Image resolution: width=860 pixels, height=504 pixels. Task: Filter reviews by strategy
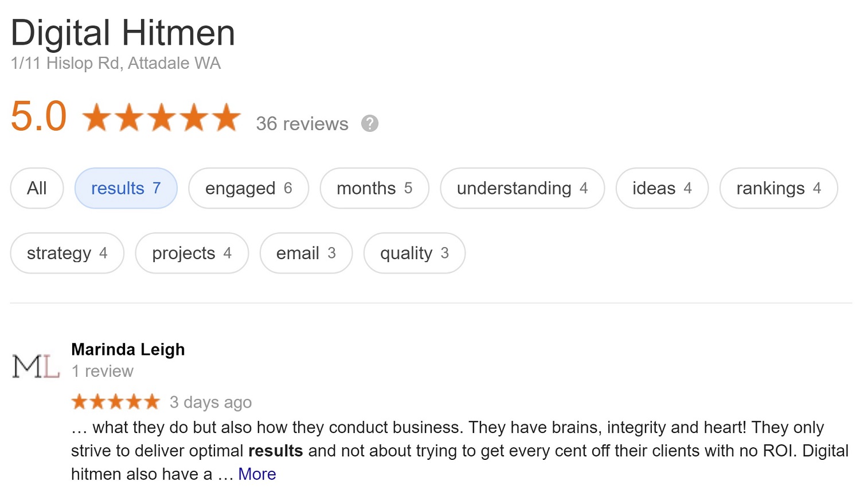click(67, 253)
